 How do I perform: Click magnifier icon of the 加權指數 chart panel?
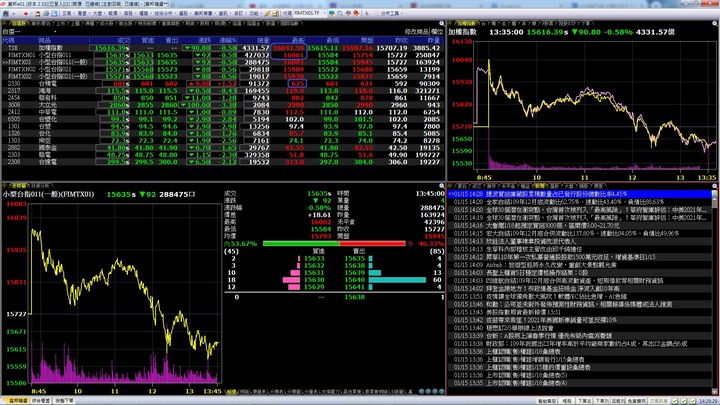715,23
